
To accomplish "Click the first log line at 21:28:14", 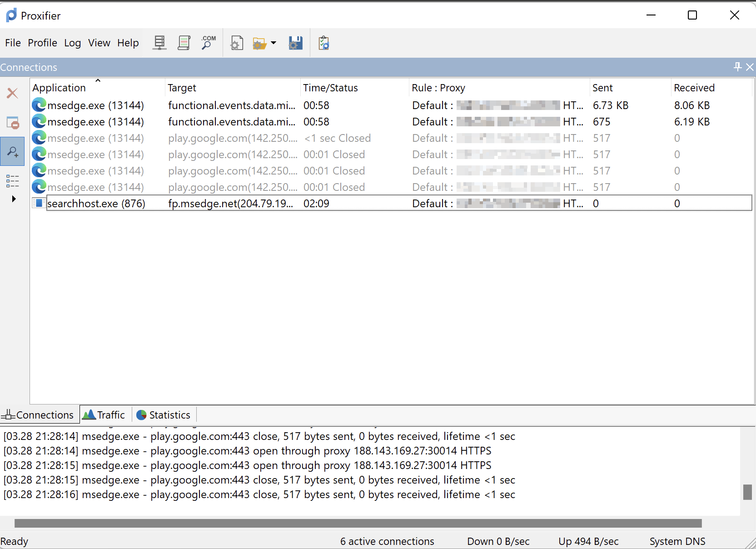I will [x=259, y=436].
